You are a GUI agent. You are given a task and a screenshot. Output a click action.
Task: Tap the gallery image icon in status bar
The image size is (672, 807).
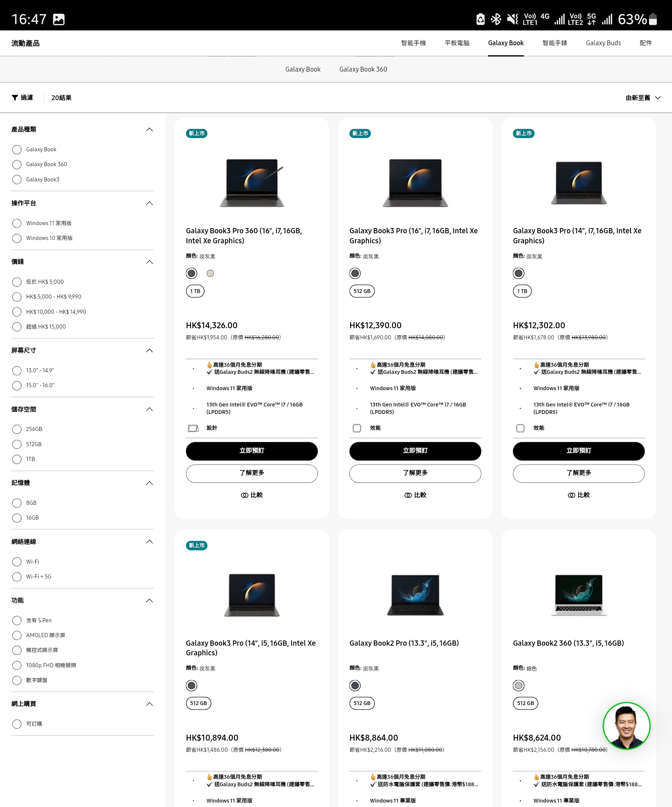pos(59,19)
